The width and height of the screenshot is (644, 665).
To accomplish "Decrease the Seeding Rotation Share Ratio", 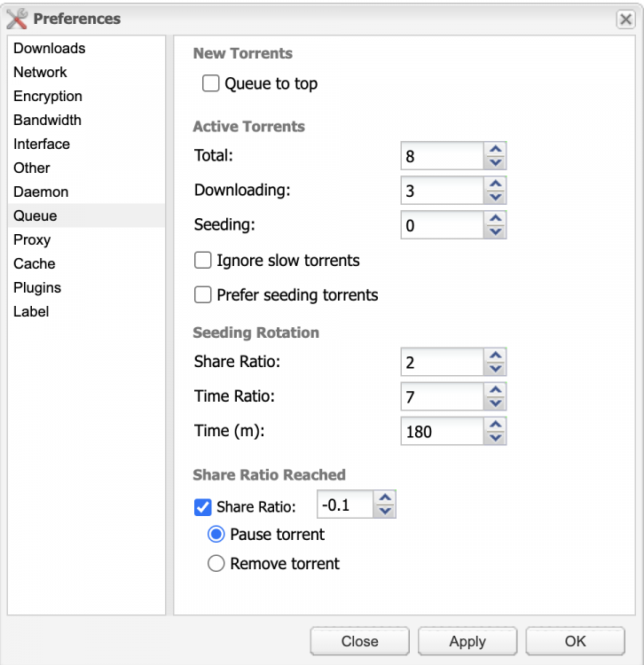I will 495,369.
